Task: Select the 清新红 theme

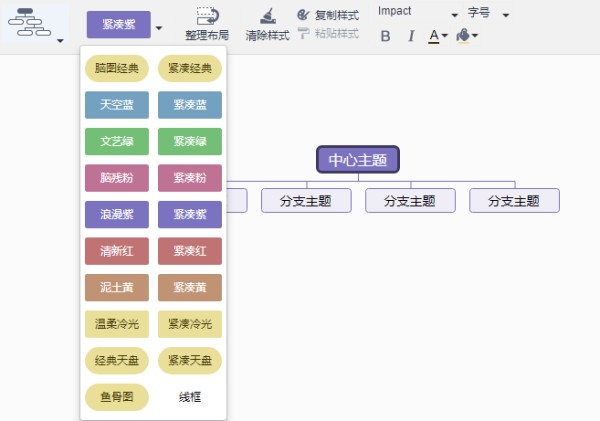Action: tap(117, 251)
